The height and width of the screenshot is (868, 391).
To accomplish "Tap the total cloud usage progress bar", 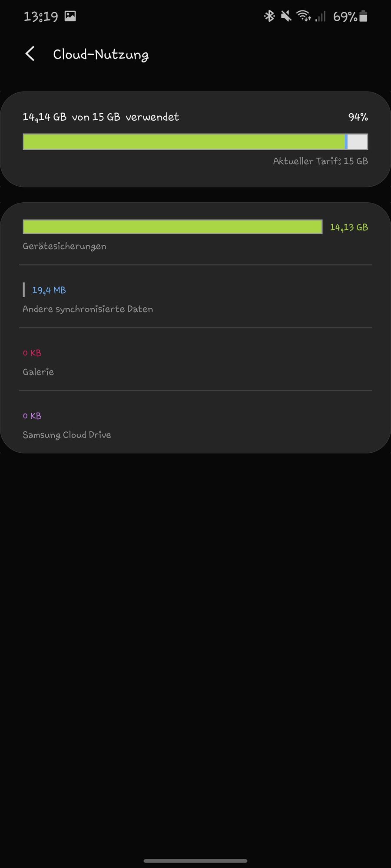I will (x=195, y=142).
